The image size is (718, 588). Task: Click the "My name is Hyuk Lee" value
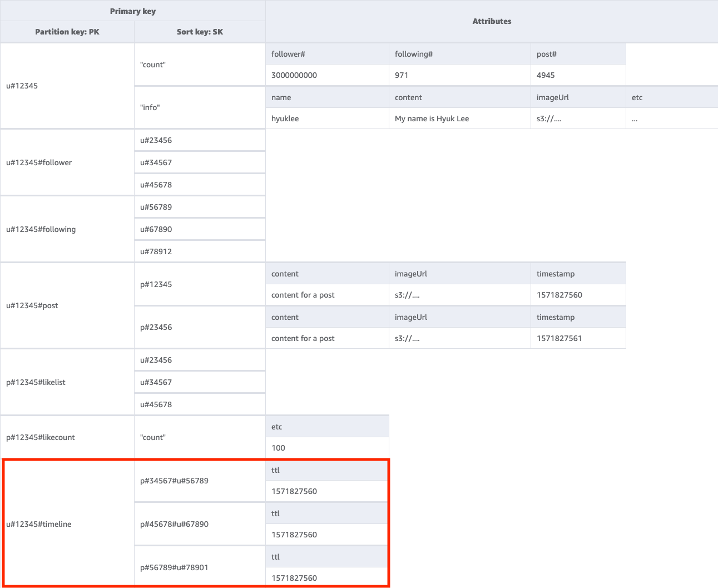point(432,118)
